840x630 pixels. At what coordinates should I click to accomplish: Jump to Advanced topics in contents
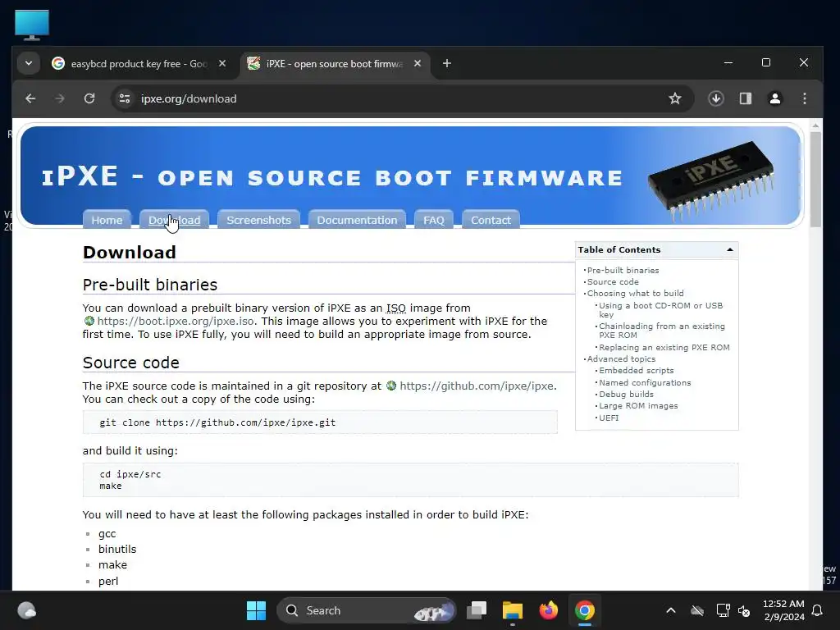coord(622,359)
